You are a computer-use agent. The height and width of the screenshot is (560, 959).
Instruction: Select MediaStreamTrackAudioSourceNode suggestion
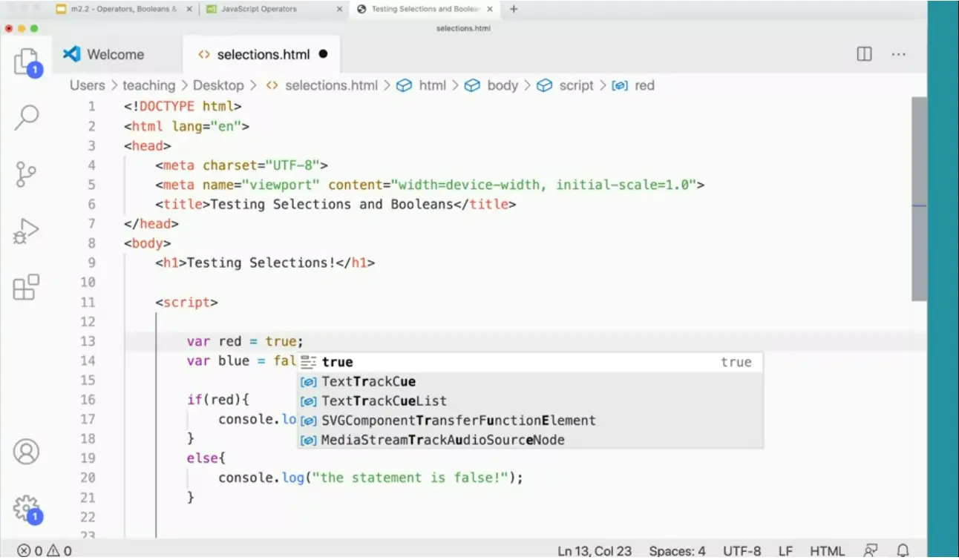point(531,440)
